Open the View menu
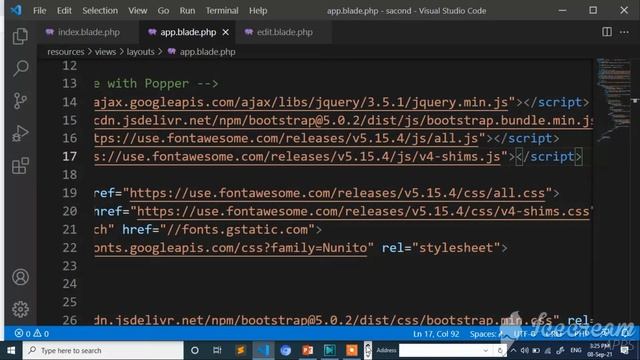Screen dimensions: 640x360 pyautogui.click(x=138, y=11)
